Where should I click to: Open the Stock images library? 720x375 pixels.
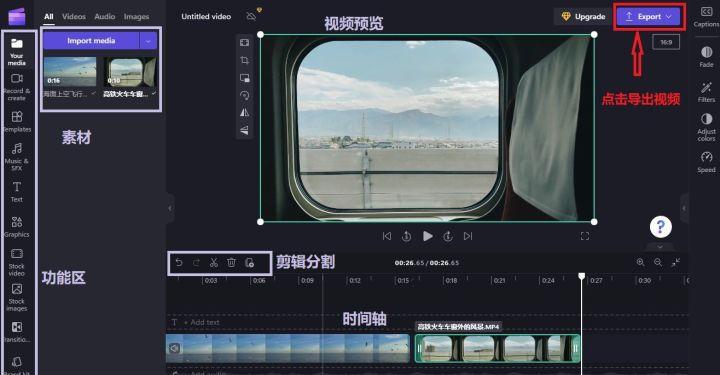pos(17,297)
